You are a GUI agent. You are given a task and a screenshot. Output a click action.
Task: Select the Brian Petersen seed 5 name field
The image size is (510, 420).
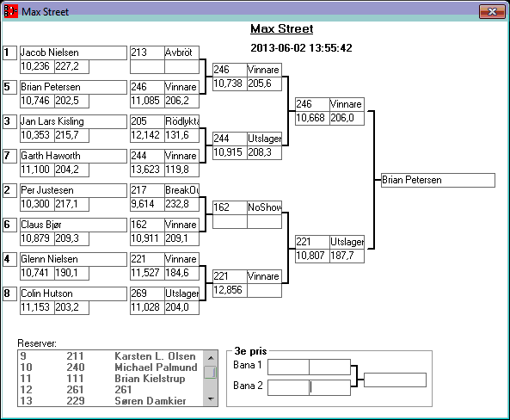pos(73,87)
